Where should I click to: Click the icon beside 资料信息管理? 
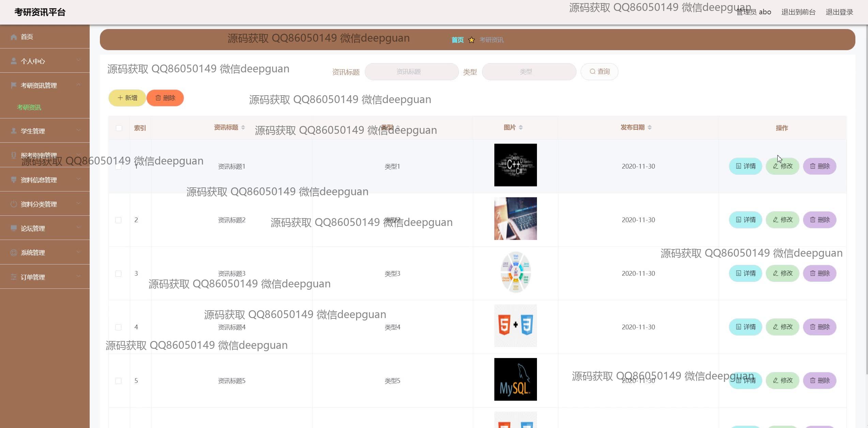tap(14, 180)
